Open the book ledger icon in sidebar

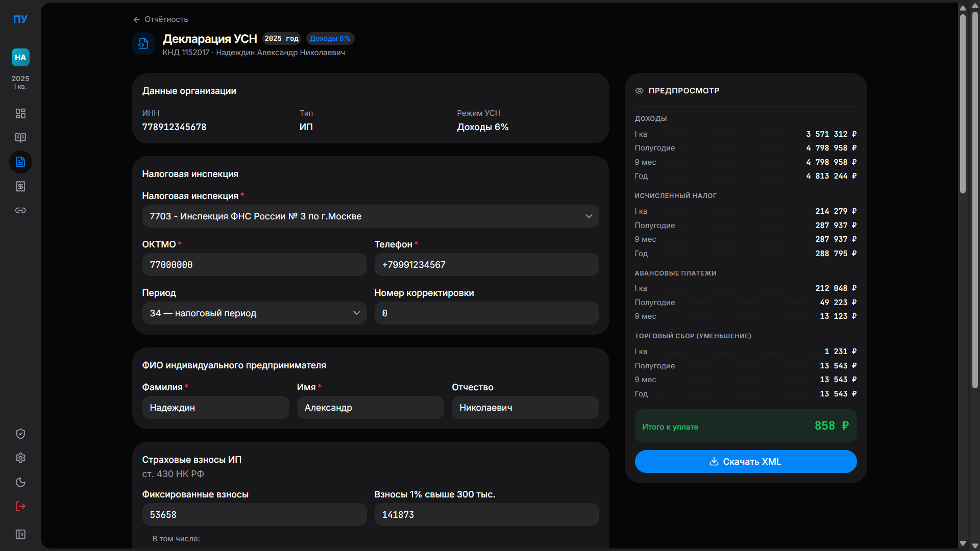[20, 138]
